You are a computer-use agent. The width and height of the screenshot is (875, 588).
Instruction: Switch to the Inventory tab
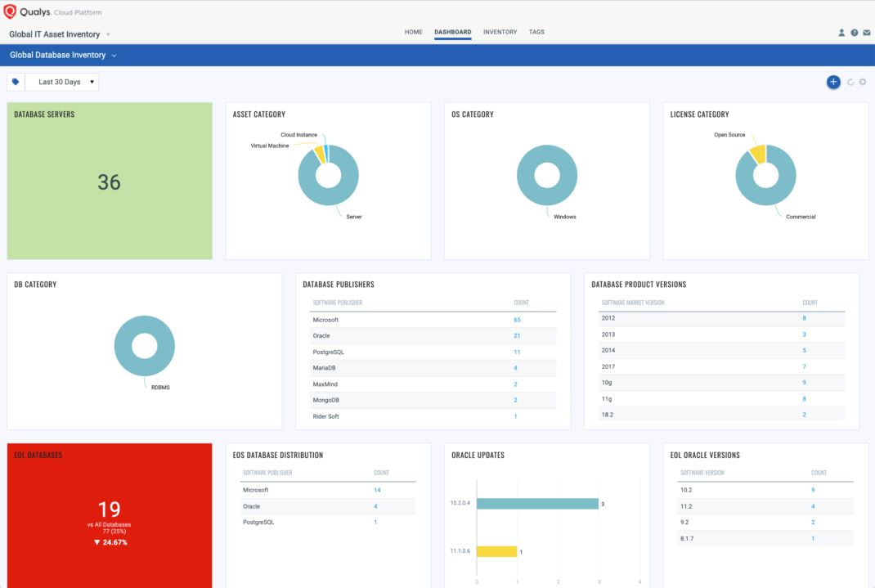pyautogui.click(x=500, y=32)
